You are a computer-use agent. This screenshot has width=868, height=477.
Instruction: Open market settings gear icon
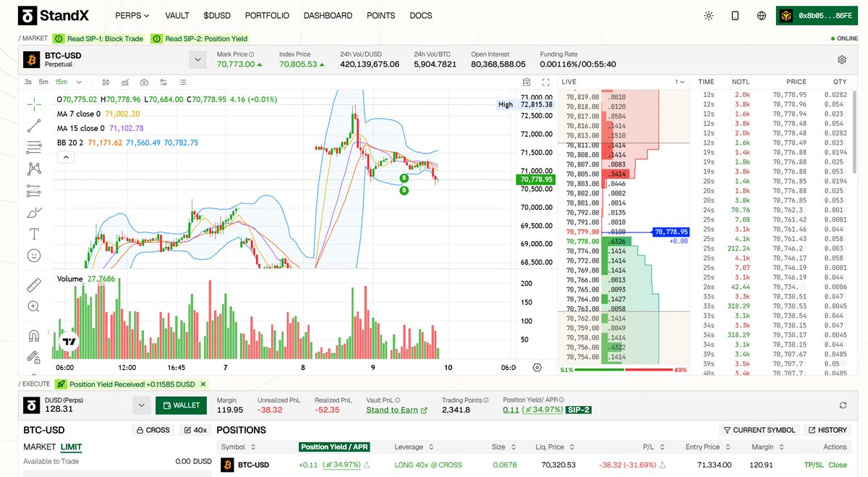(841, 60)
